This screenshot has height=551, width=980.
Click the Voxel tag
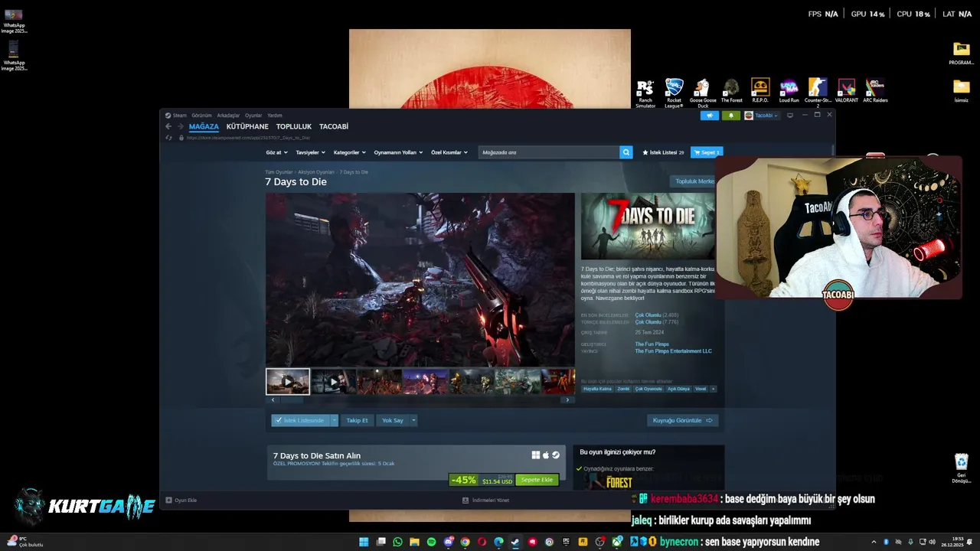coord(701,389)
